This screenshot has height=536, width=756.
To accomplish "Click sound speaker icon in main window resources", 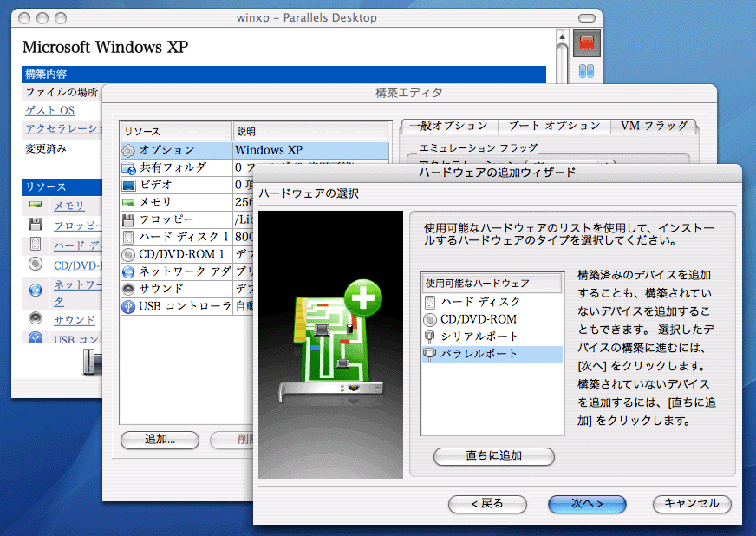I will (x=36, y=318).
